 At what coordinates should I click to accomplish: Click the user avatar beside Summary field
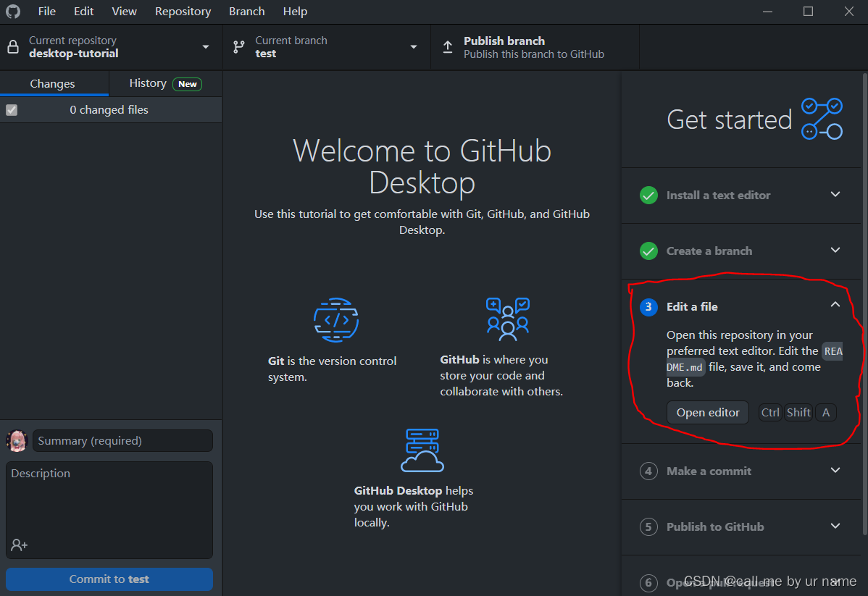pyautogui.click(x=16, y=440)
